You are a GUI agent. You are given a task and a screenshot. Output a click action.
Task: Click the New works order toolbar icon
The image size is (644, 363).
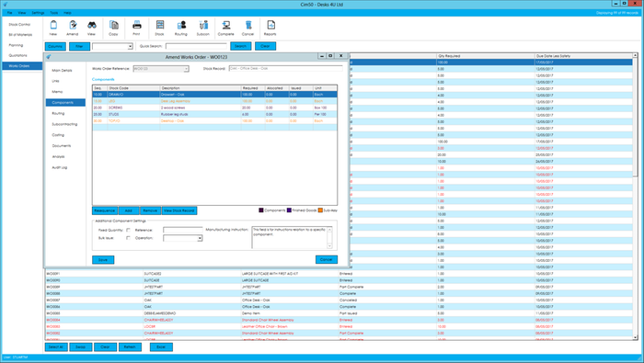click(x=53, y=26)
